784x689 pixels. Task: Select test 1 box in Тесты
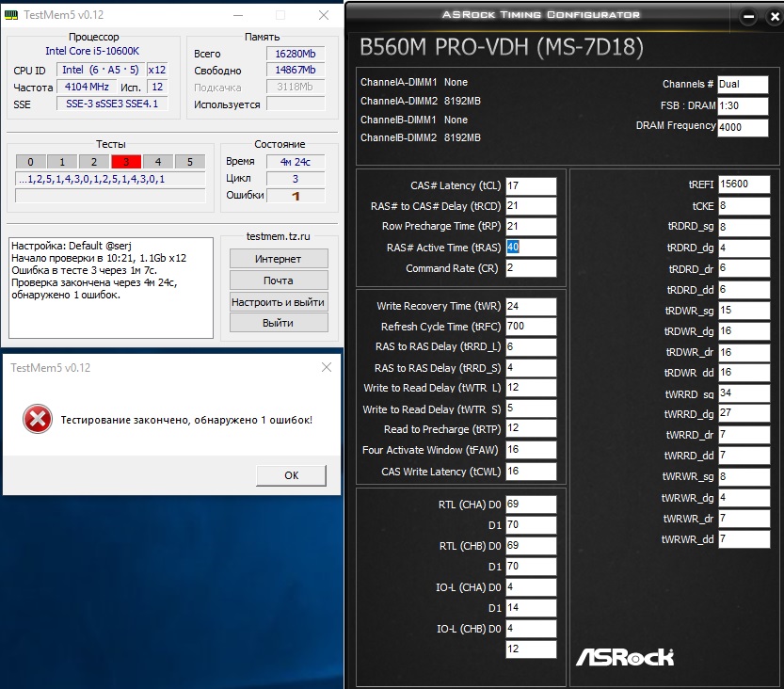[x=62, y=162]
